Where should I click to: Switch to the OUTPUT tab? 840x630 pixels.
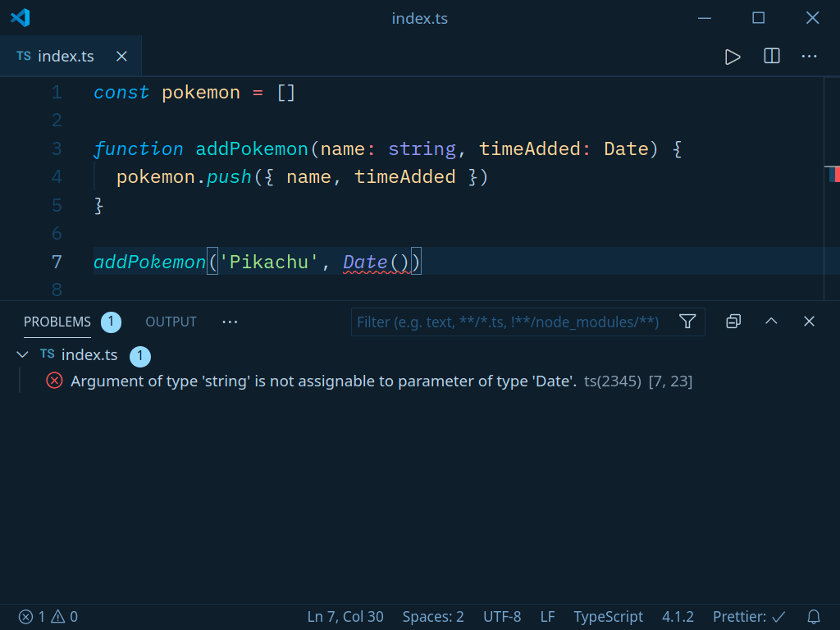click(x=171, y=322)
